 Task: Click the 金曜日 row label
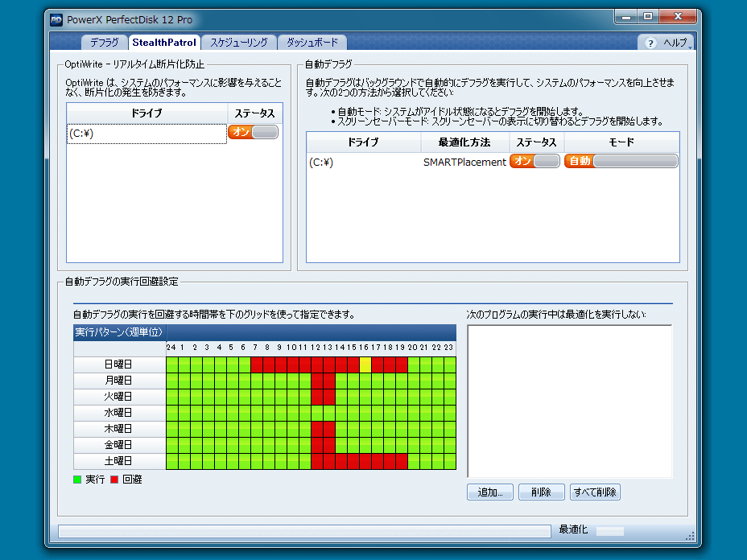tap(119, 445)
